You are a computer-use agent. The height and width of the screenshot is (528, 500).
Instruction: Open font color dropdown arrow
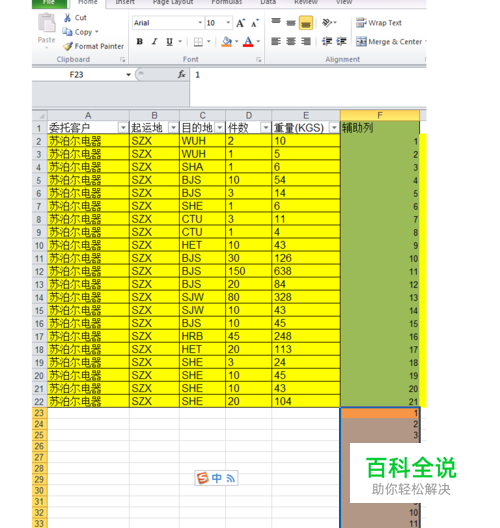[258, 42]
